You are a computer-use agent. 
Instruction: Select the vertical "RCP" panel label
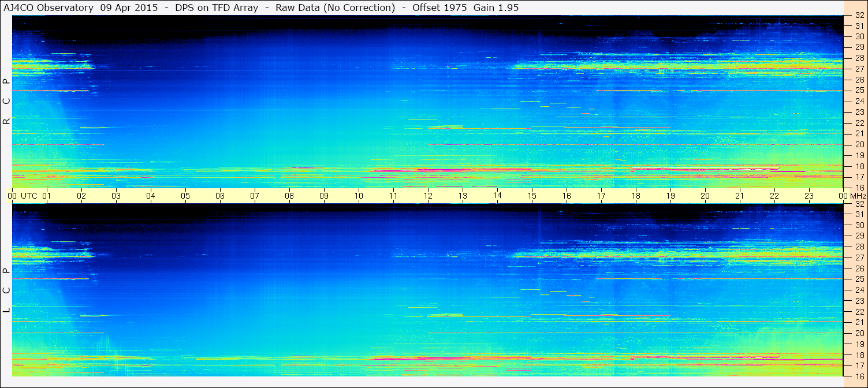(x=6, y=102)
